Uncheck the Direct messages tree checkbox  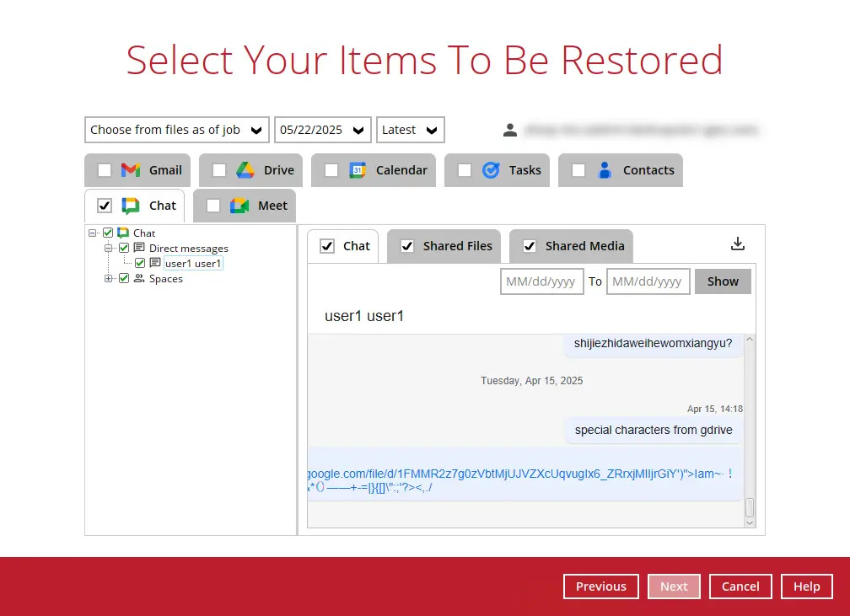tap(124, 248)
